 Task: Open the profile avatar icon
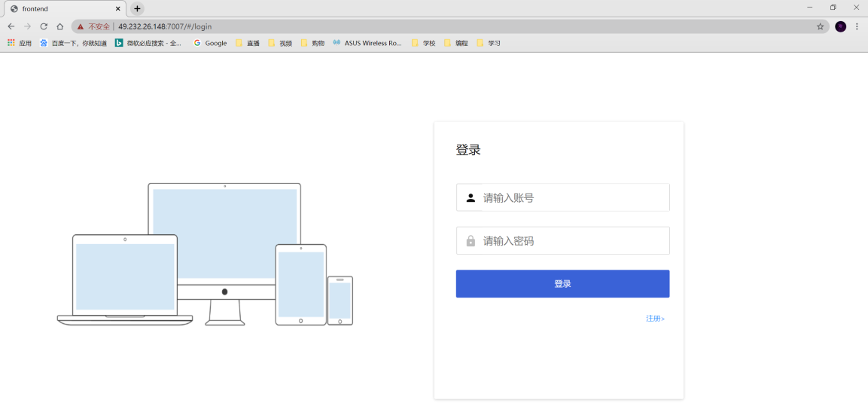tap(840, 26)
